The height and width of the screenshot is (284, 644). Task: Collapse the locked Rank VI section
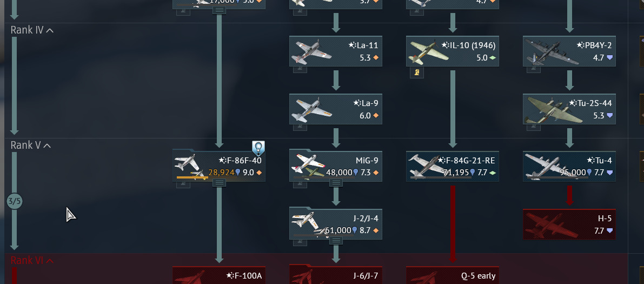point(32,261)
